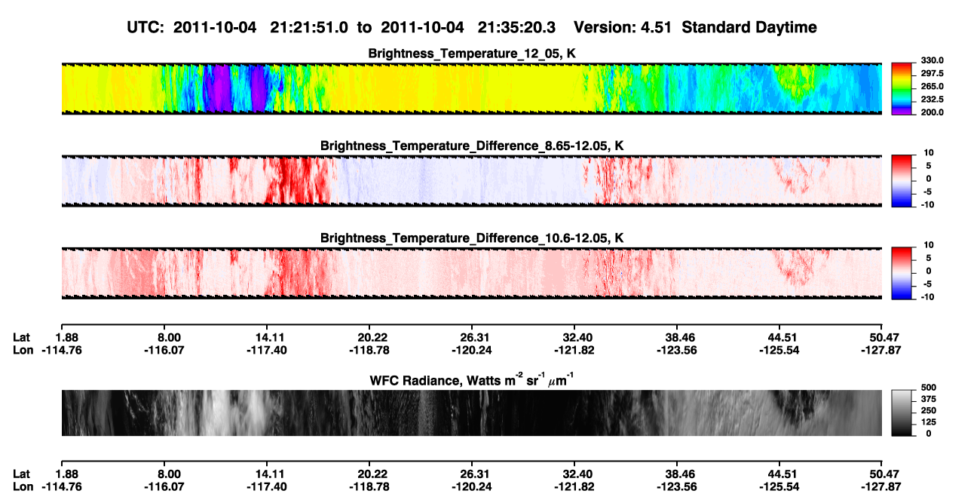This screenshot has width=980, height=503.
Task: Select the Brightness_Temperature_12_05, K panel title
Action: (472, 54)
